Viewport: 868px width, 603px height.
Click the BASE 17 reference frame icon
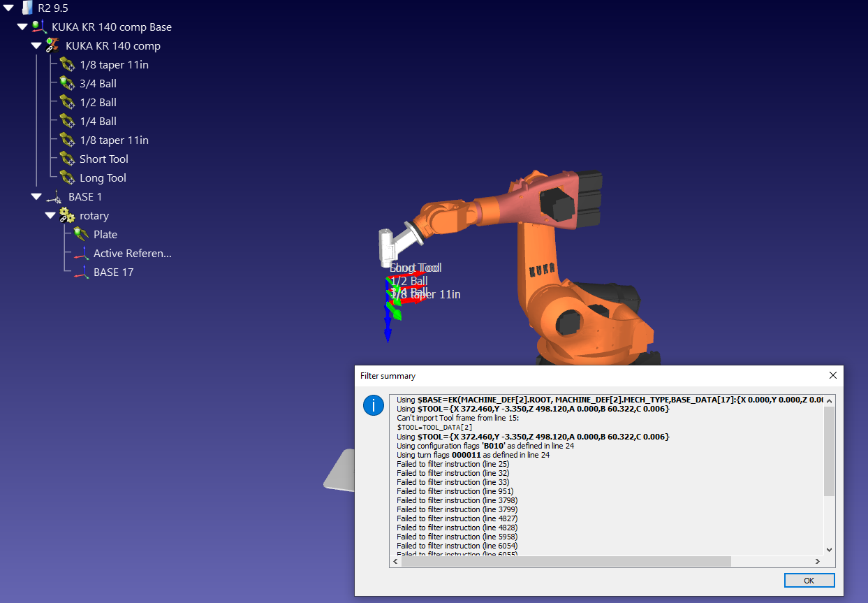coord(81,273)
